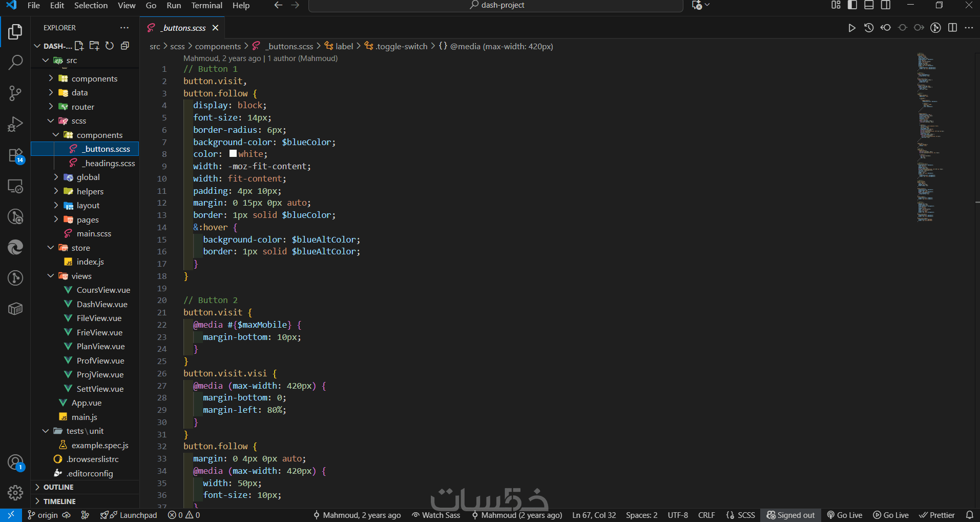Click the dash-project command center search

(x=496, y=5)
